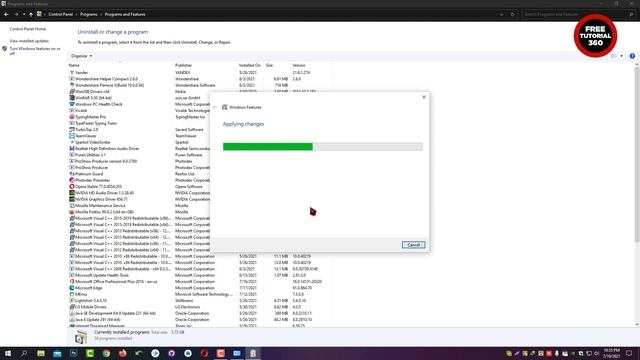
Task: Sort the list by Installed On column
Action: [249, 65]
